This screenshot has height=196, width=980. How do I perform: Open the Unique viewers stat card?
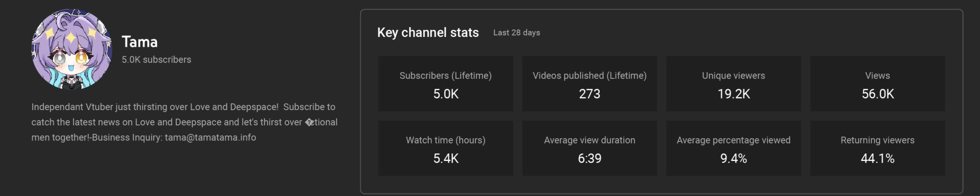733,83
